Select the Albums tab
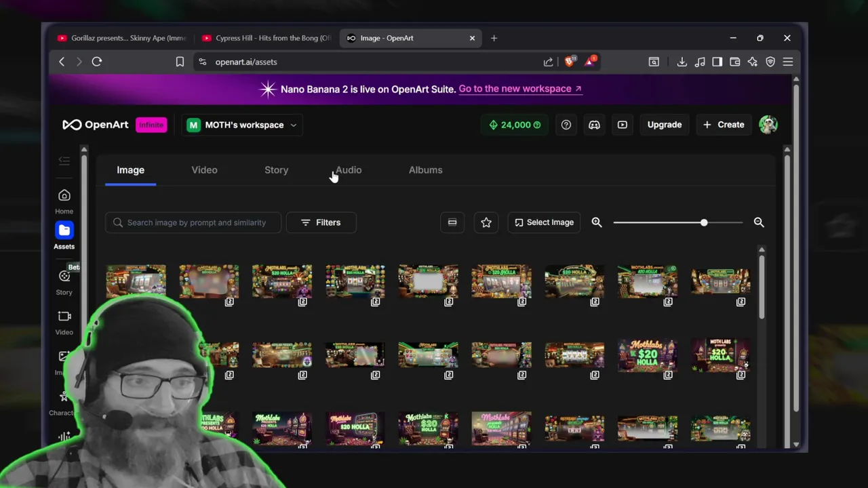 coord(425,170)
